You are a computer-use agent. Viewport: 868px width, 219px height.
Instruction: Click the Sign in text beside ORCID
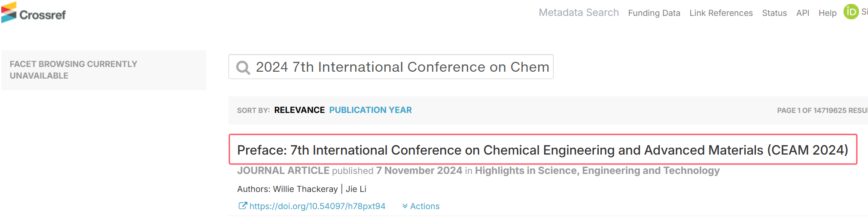(x=865, y=12)
